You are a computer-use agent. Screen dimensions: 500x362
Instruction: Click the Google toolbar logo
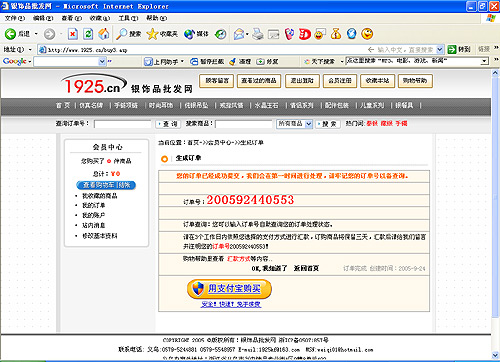15,61
